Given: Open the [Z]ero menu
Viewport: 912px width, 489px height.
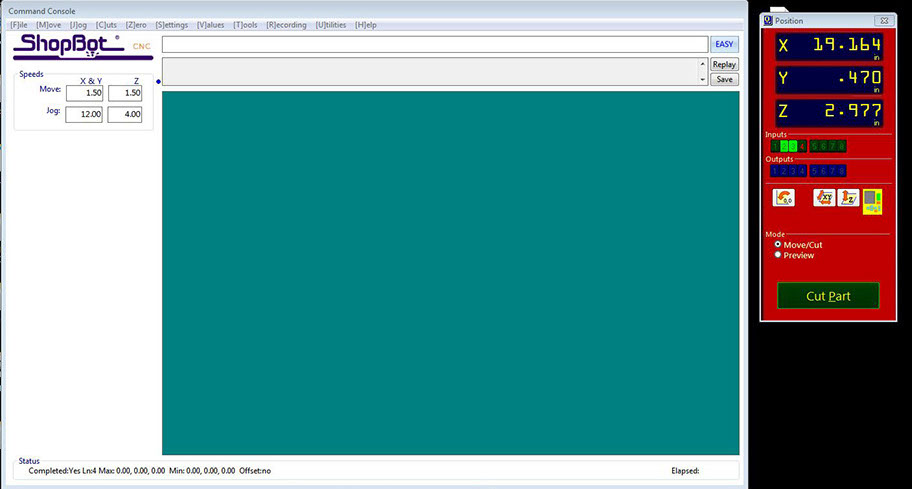Looking at the screenshot, I should (x=136, y=25).
